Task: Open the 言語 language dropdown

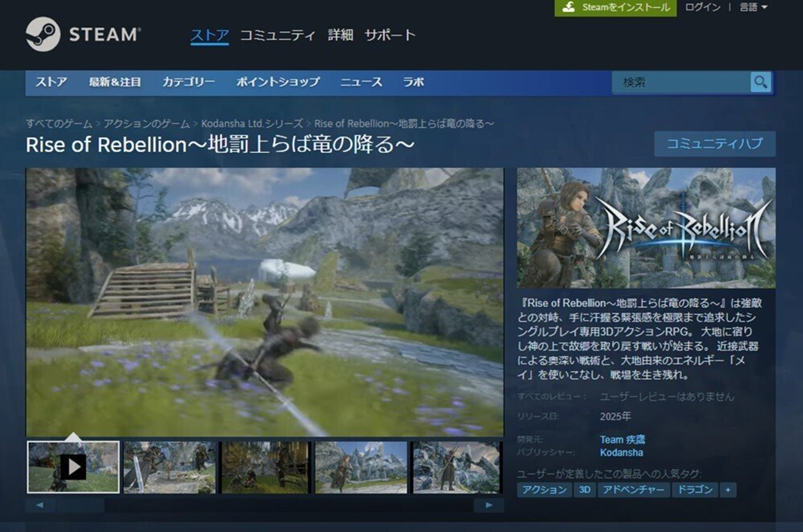Action: point(753,7)
